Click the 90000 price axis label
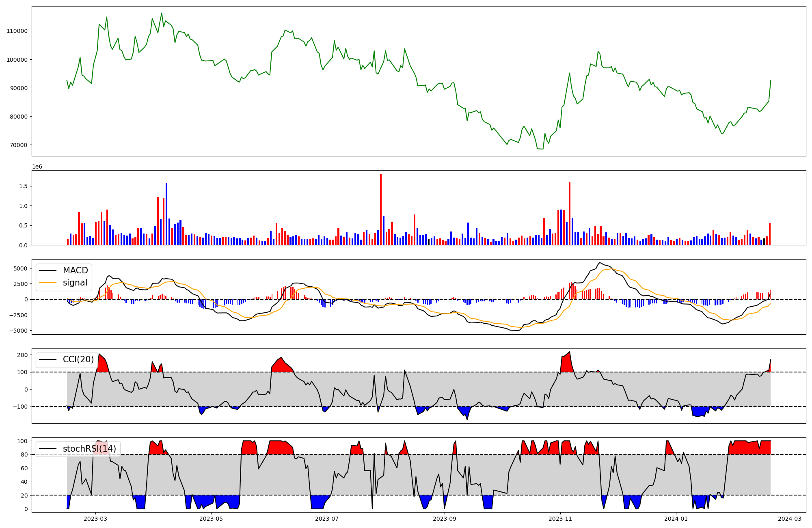The image size is (812, 528). tap(19, 88)
